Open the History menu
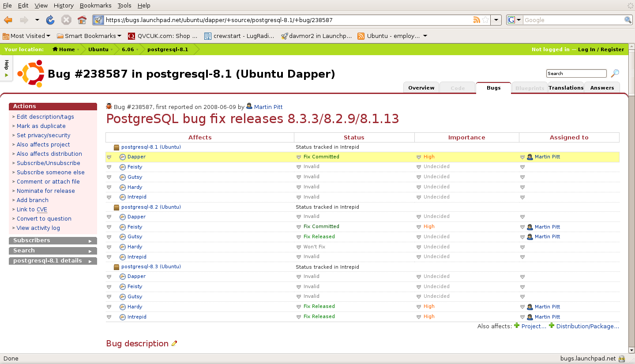Screen dimensions: 635x364 click(x=64, y=5)
